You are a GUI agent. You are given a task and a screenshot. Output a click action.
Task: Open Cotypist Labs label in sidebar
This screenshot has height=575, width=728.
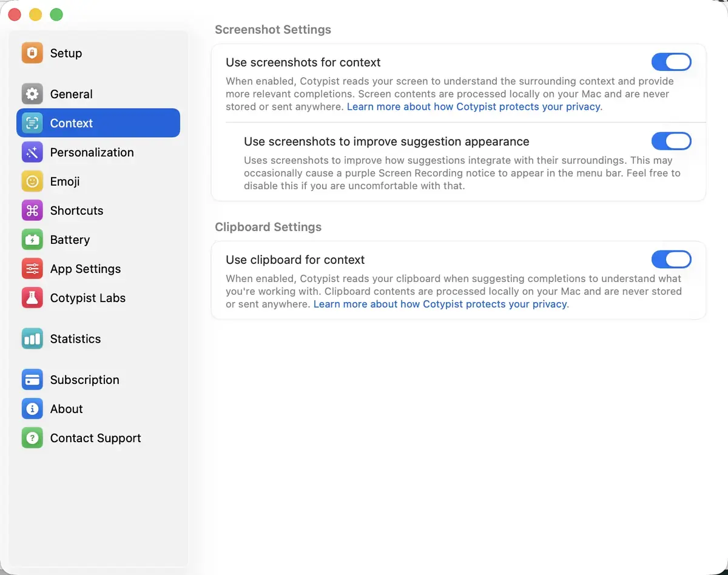(x=88, y=298)
